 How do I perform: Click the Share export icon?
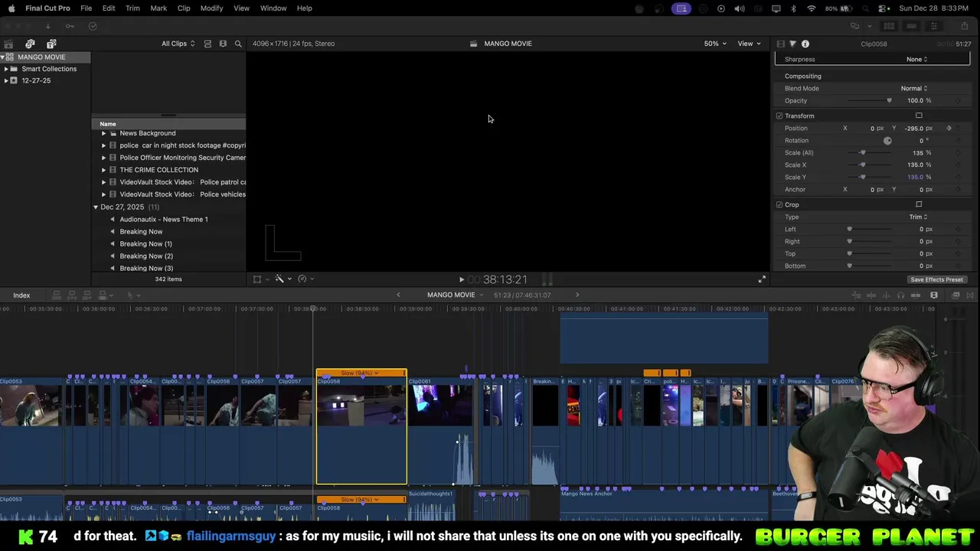pos(964,26)
